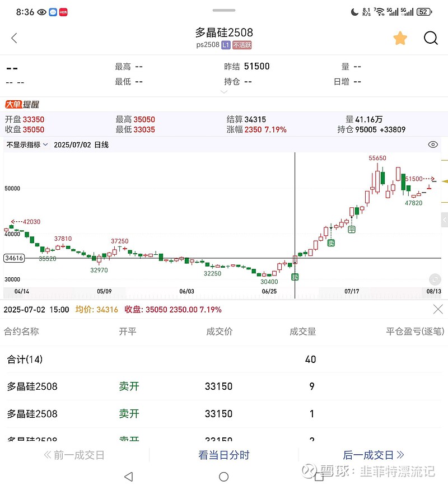The height and width of the screenshot is (485, 448).
Task: Open the blue message notification icon in status bar
Action: [x=53, y=12]
